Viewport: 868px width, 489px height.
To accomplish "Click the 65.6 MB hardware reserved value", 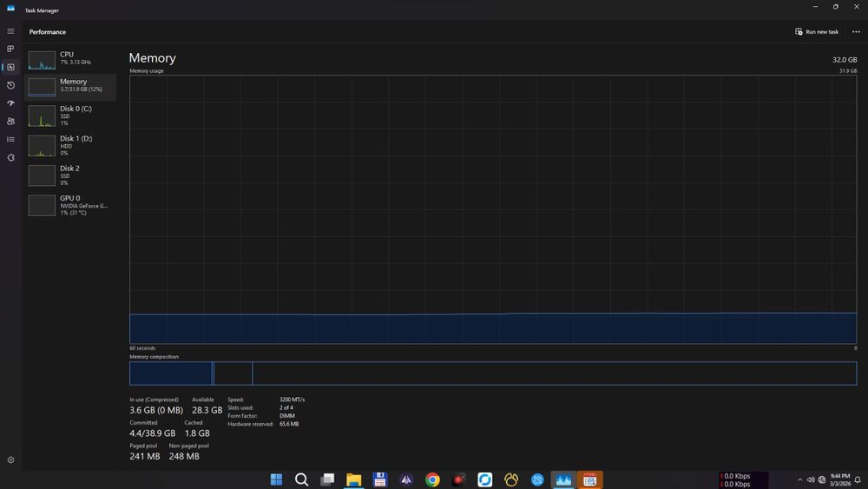I will tap(289, 424).
